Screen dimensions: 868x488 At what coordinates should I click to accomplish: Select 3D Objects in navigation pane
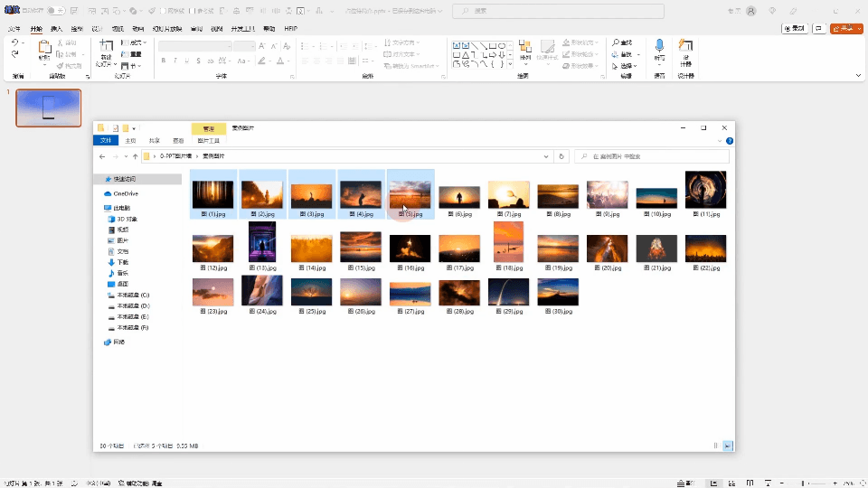pyautogui.click(x=127, y=219)
